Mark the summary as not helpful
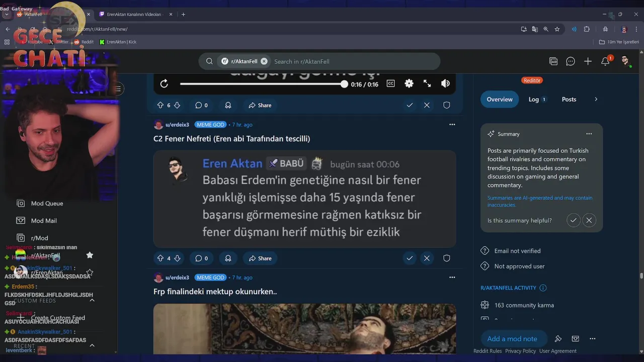Viewport: 644px width, 362px height. click(589, 220)
